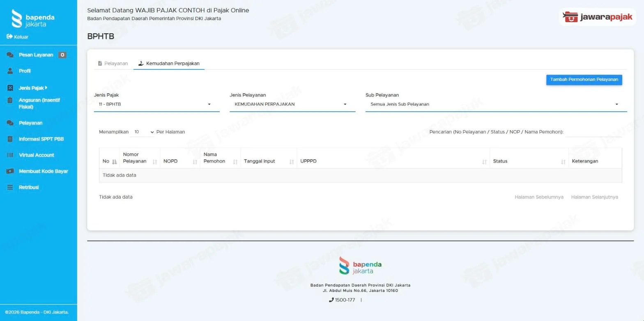
Task: Open the Jenis Pajak 11 - BPHTB dropdown
Action: tap(156, 104)
